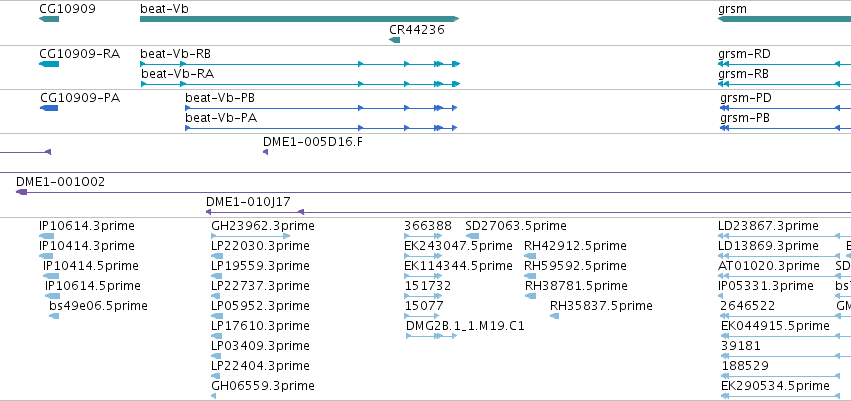The width and height of the screenshot is (851, 401).
Task: Click the IP10614.3prime EST glyph
Action: click(x=47, y=236)
